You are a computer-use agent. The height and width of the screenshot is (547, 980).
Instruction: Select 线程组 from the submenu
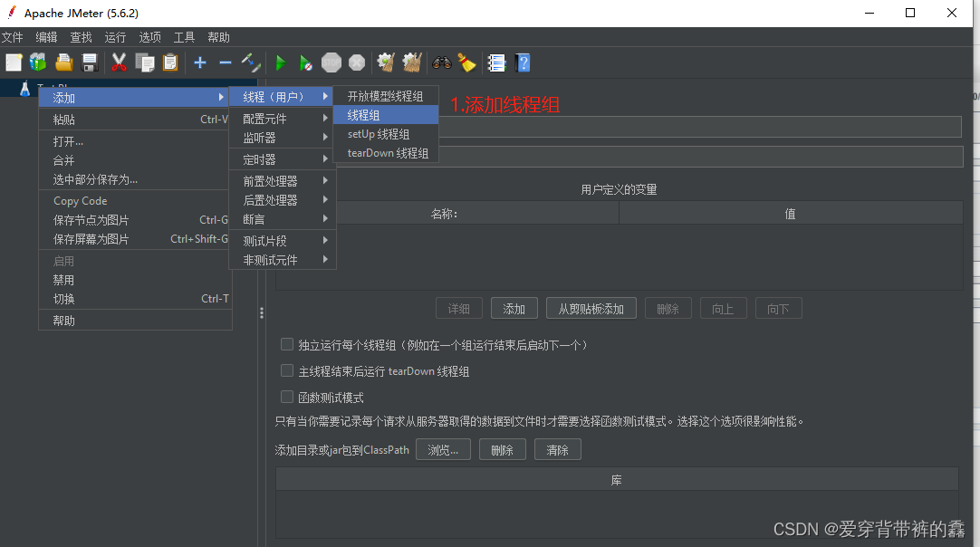pyautogui.click(x=386, y=115)
